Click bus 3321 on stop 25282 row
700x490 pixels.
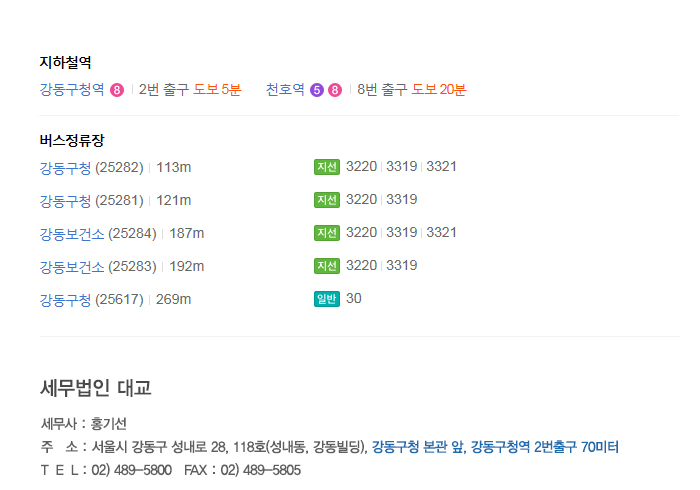442,166
